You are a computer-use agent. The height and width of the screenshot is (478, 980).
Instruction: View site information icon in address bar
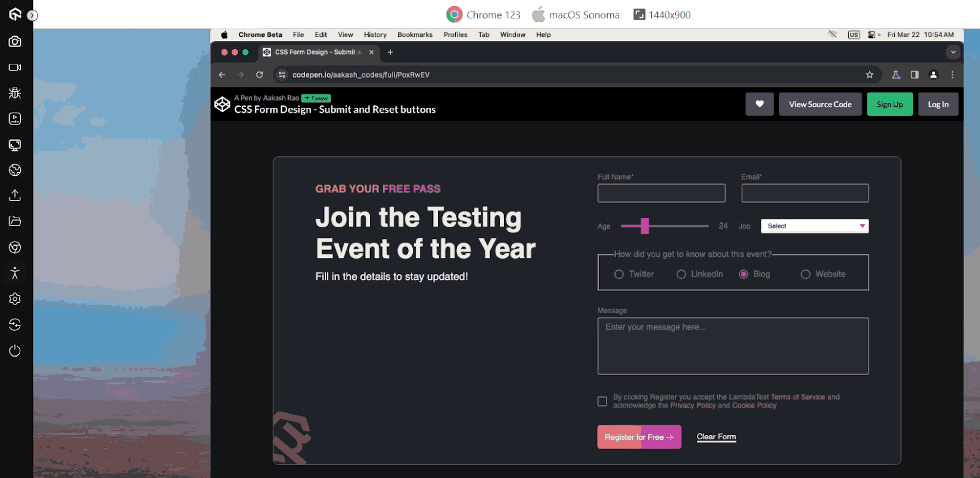point(282,75)
